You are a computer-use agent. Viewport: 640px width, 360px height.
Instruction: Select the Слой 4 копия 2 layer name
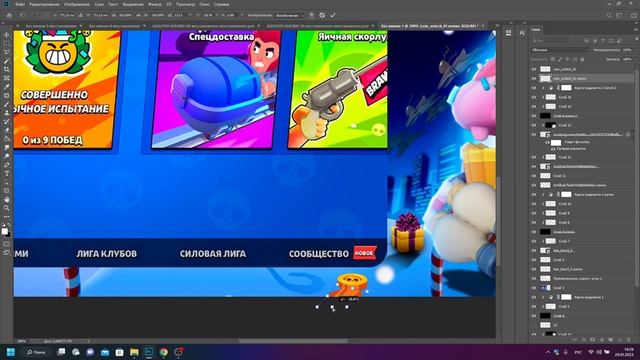[x=565, y=116]
